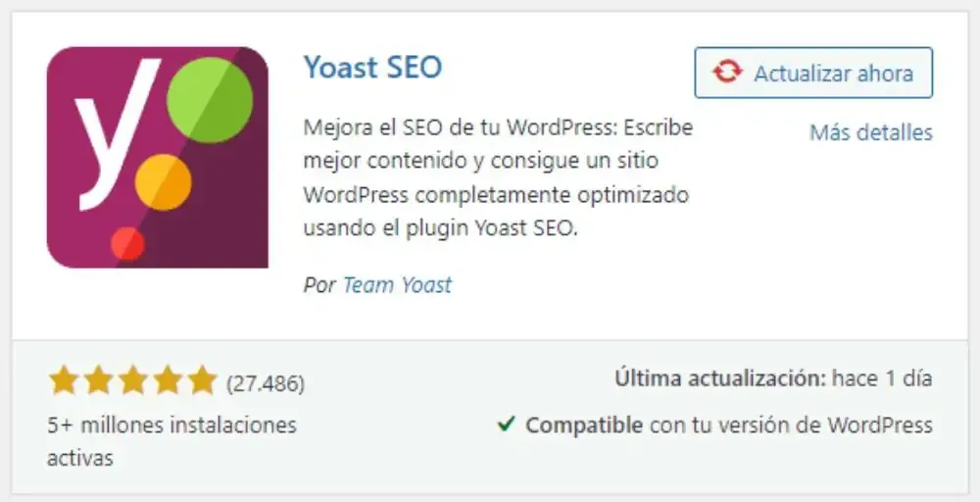Click the orange circle in the Yoast logo
The width and height of the screenshot is (980, 502).
pyautogui.click(x=163, y=182)
